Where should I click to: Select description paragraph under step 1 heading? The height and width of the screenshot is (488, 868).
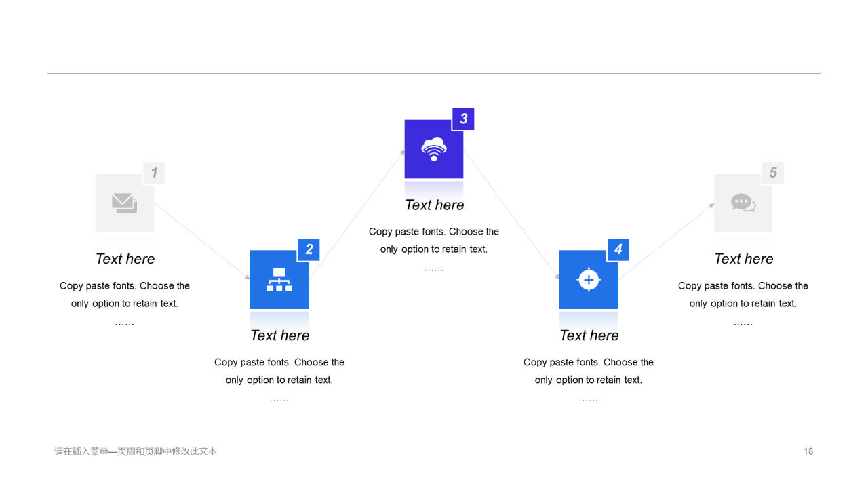point(125,295)
